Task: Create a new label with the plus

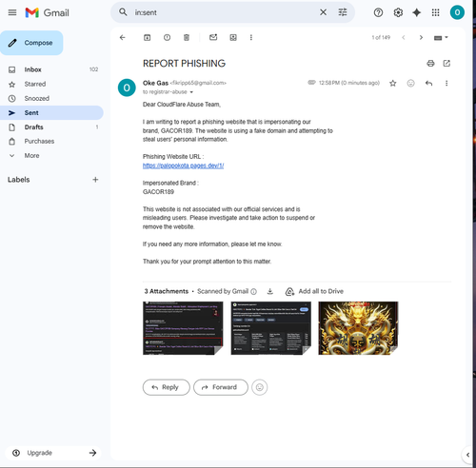Action: (95, 180)
